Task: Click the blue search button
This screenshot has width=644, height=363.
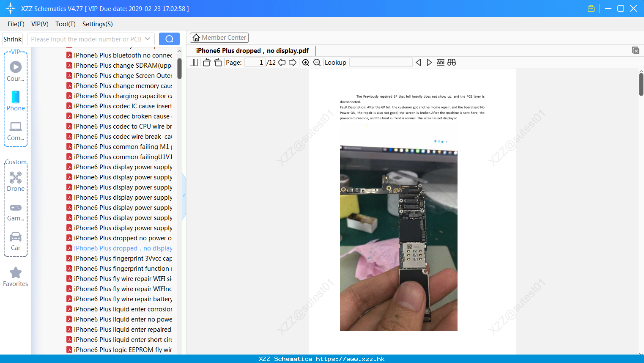Action: [169, 39]
